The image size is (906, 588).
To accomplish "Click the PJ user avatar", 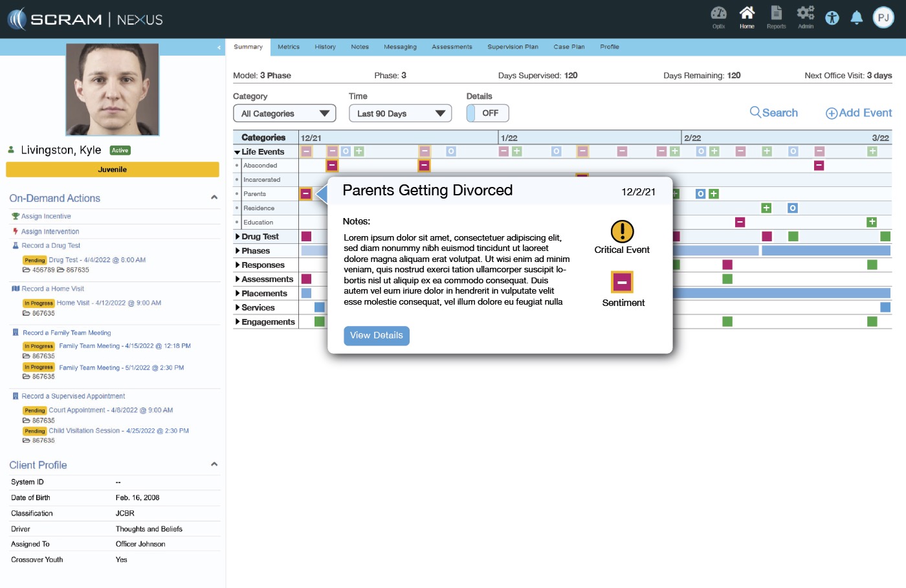I will tap(883, 18).
